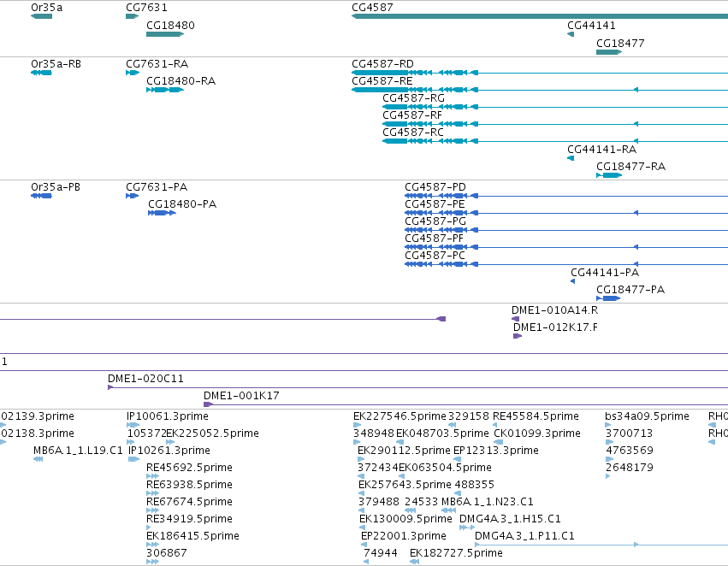Select the DMG4A.3_1.P11.C1 feature
The height and width of the screenshot is (566, 728).
coord(601,544)
